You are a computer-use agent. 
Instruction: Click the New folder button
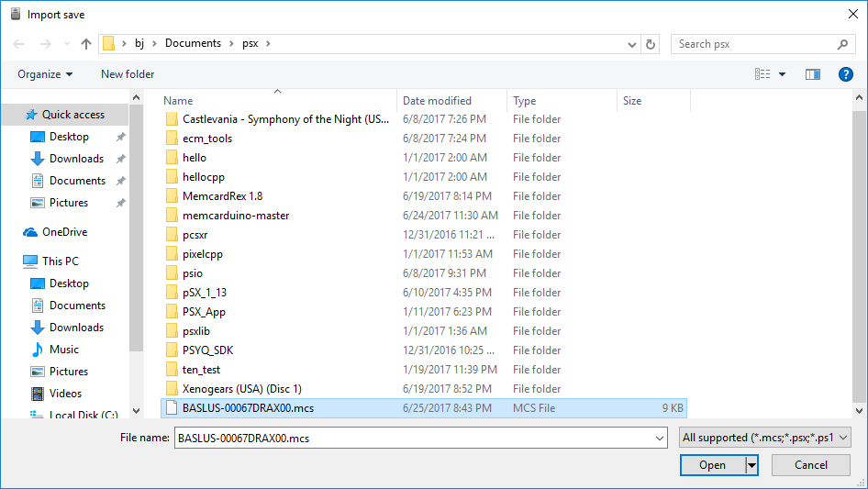coord(128,74)
